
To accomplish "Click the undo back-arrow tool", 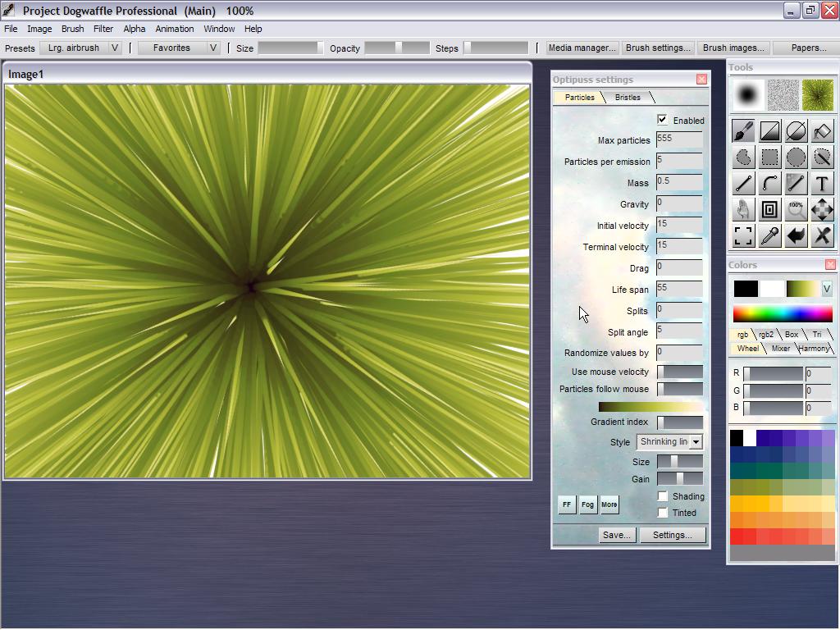I will pos(796,236).
